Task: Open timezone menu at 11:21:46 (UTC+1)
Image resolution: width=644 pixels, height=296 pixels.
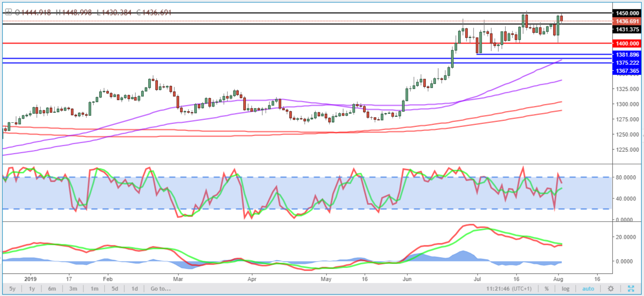Action: [509, 289]
